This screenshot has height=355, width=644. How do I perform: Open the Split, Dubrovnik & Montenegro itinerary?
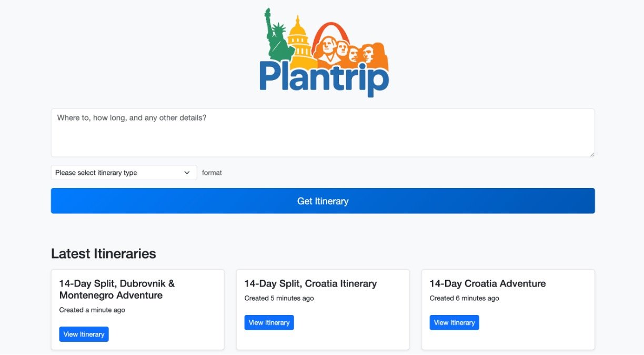(84, 334)
